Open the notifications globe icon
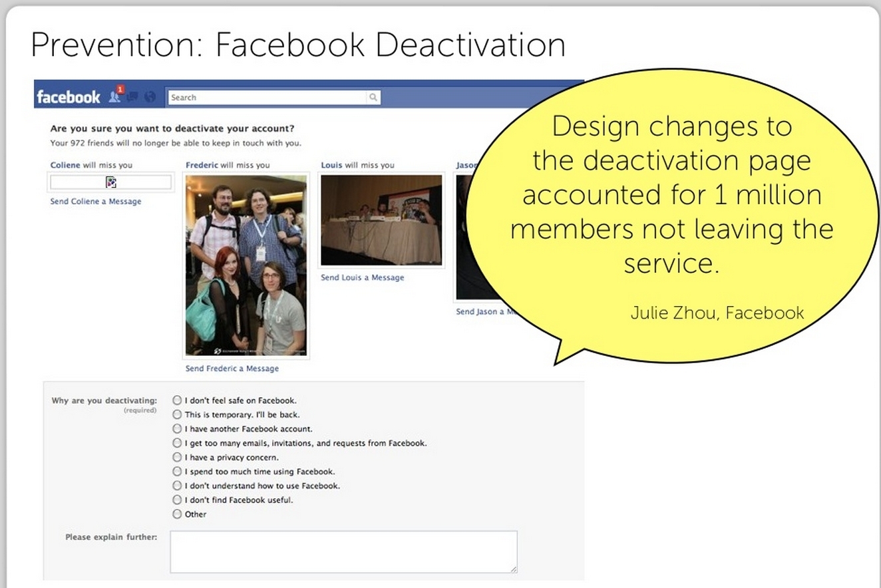The image size is (881, 588). (150, 97)
